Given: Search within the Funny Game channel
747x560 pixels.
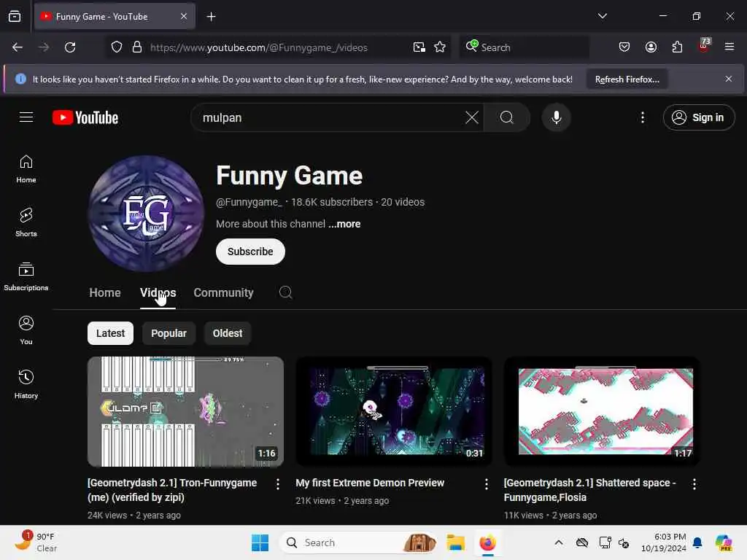Looking at the screenshot, I should (x=285, y=292).
